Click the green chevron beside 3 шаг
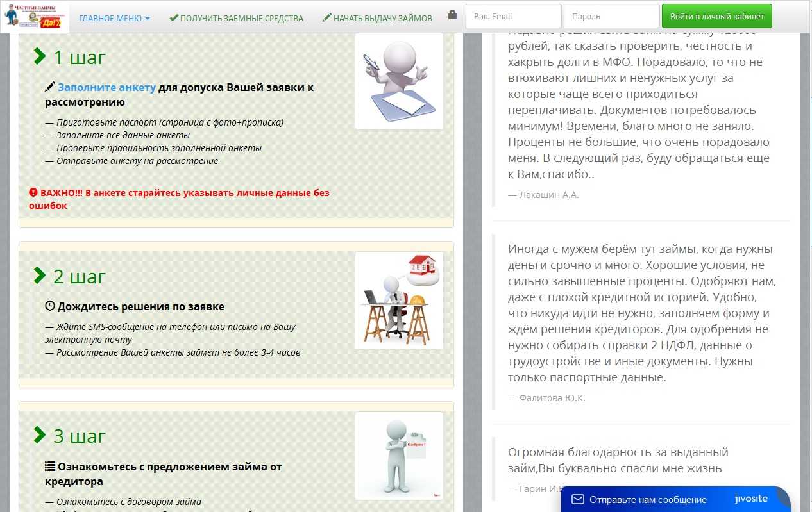The image size is (812, 512). coord(40,435)
